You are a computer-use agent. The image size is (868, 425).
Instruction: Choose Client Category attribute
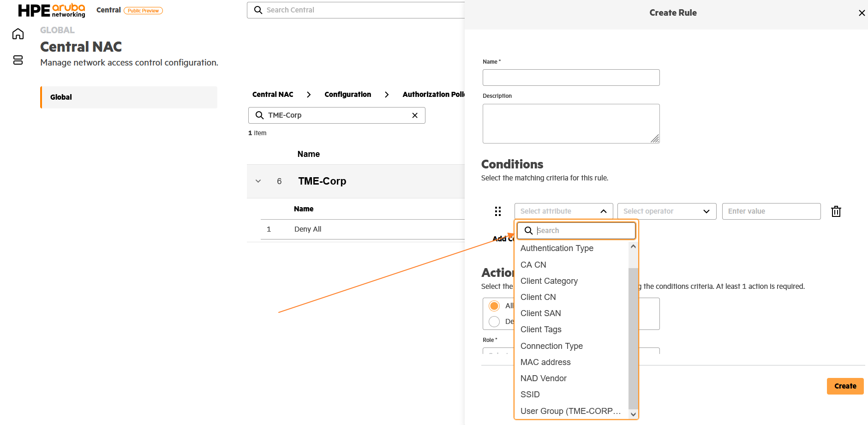pos(572,281)
